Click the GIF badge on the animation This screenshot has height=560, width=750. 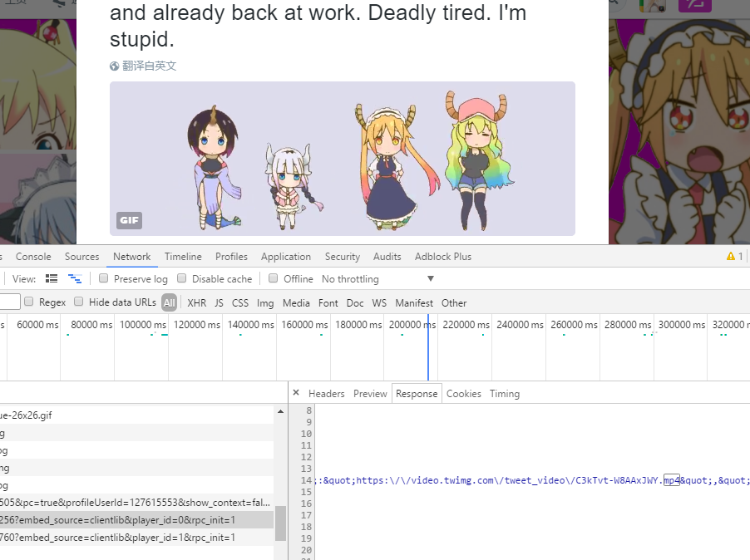(x=129, y=220)
